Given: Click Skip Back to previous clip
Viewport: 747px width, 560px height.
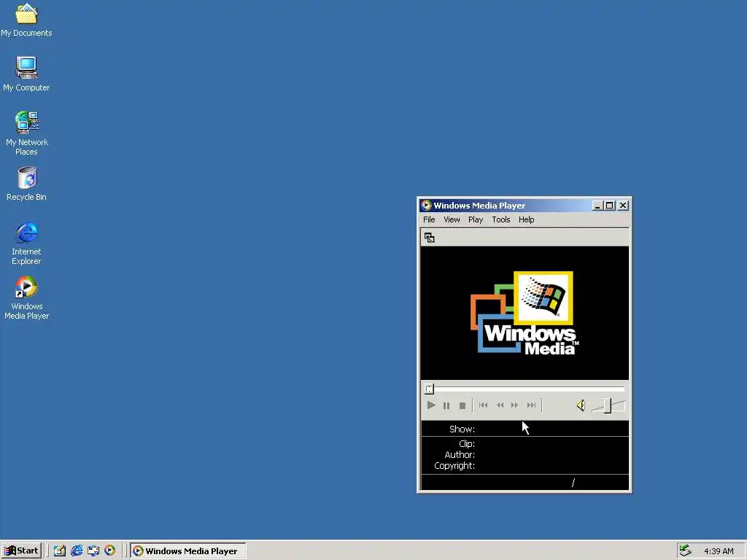Looking at the screenshot, I should 484,405.
